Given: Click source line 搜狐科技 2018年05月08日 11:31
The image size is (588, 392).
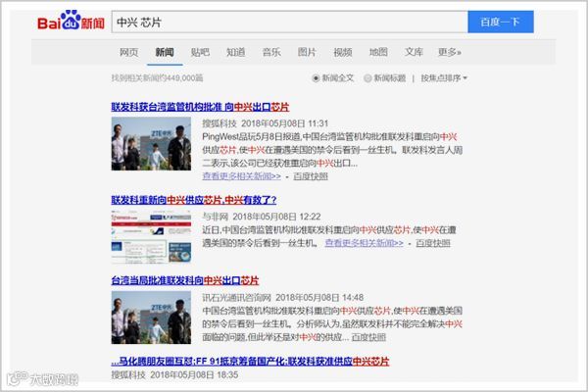Looking at the screenshot, I should pyautogui.click(x=266, y=123).
